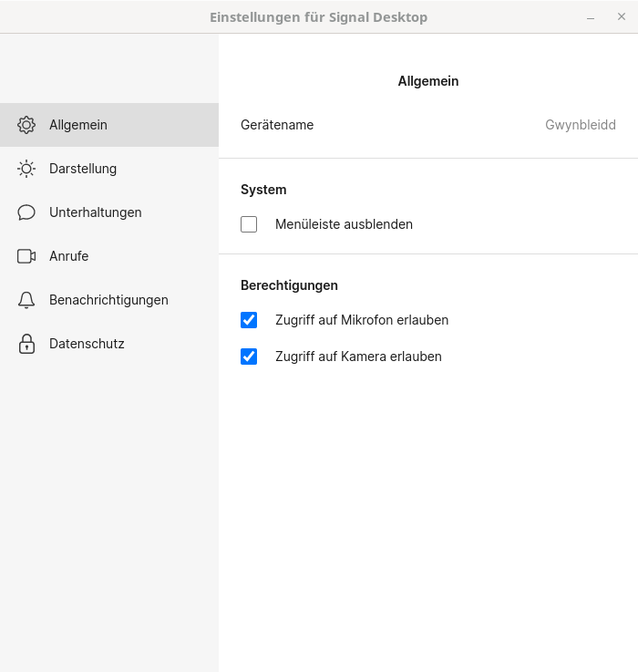Minimize the settings window

click(x=591, y=17)
